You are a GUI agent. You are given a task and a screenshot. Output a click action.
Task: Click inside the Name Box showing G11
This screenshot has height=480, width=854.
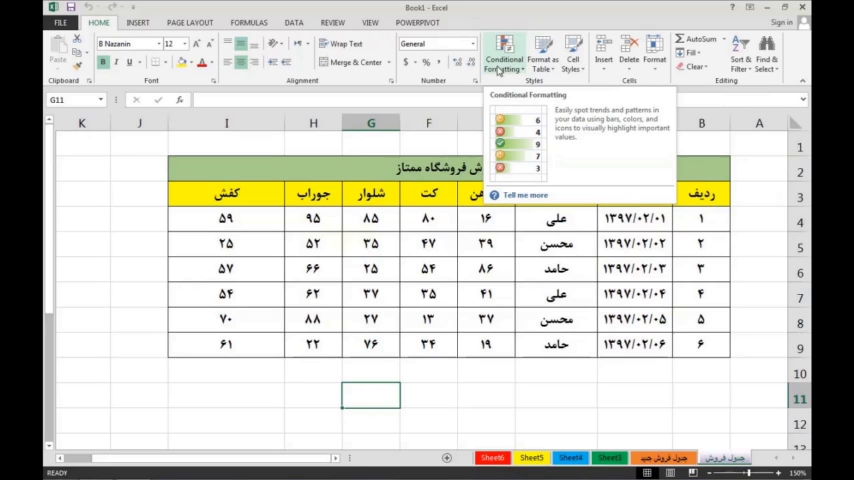click(72, 100)
